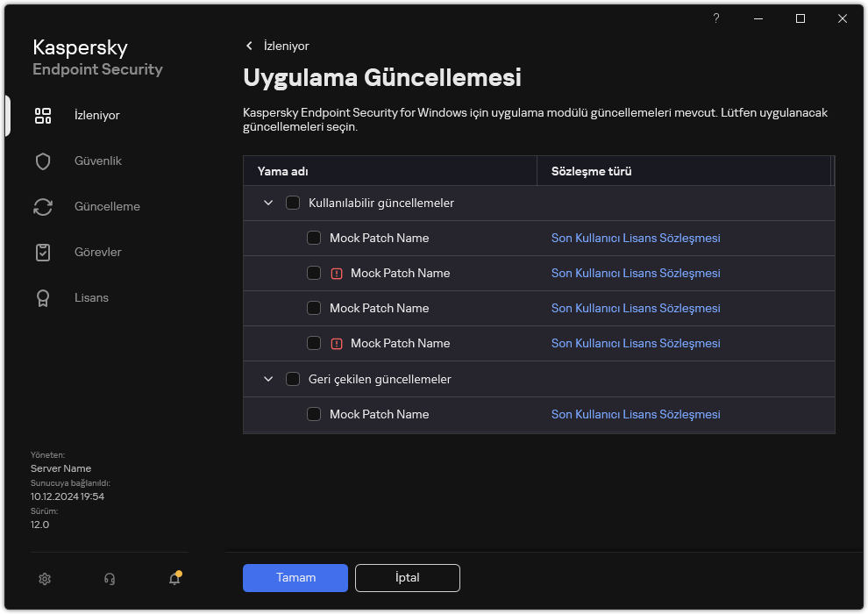Click the help question mark icon
Screen dimensions: 868x614
716,18
